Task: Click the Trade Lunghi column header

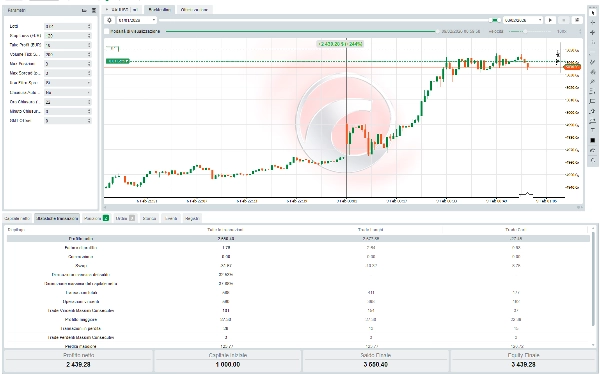Action: coord(370,230)
